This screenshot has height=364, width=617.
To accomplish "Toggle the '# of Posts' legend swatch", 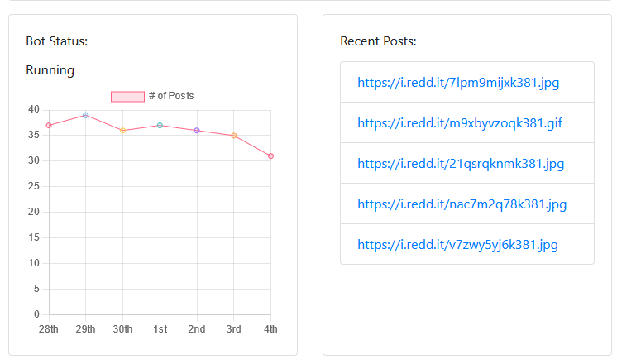I will click(x=127, y=97).
